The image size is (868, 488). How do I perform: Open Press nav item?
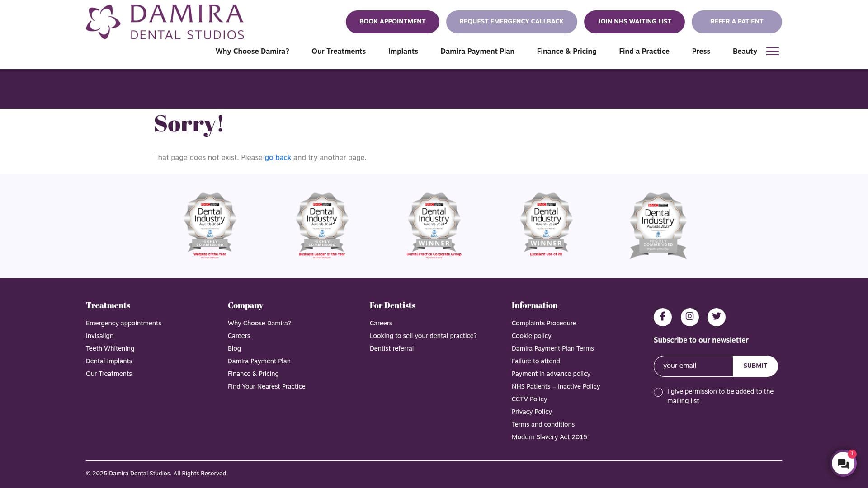pos(701,52)
